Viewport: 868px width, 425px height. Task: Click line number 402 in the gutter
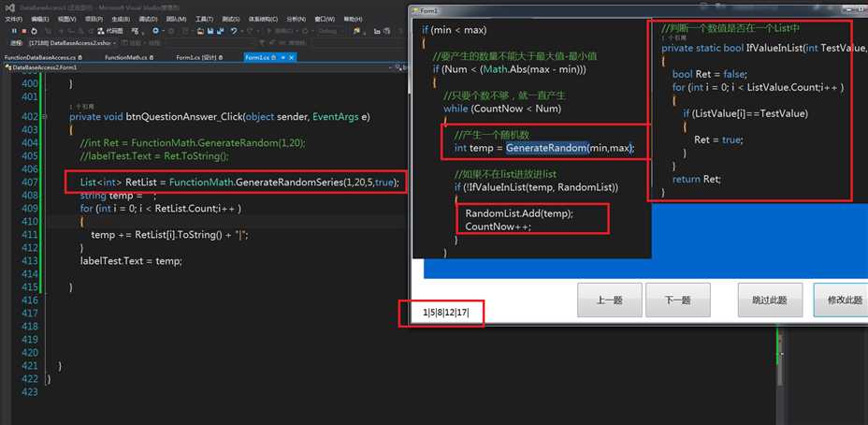(29, 116)
